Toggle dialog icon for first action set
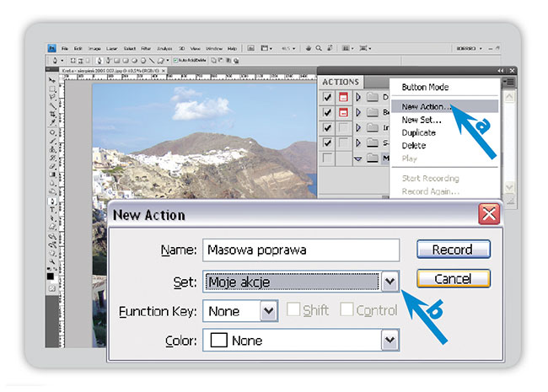The width and height of the screenshot is (548, 392). [343, 98]
